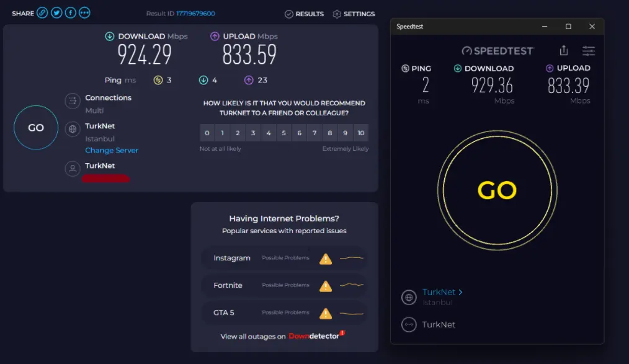Rate recommendation score 7

point(314,133)
